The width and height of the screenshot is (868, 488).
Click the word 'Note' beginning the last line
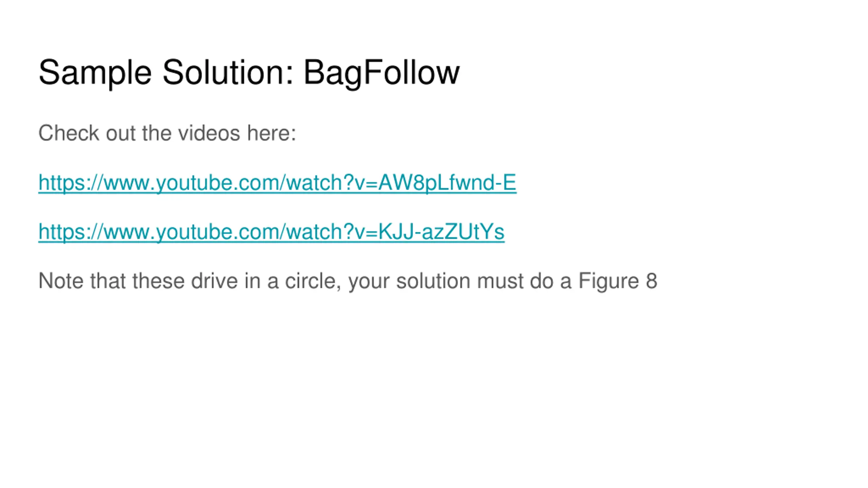pos(61,281)
